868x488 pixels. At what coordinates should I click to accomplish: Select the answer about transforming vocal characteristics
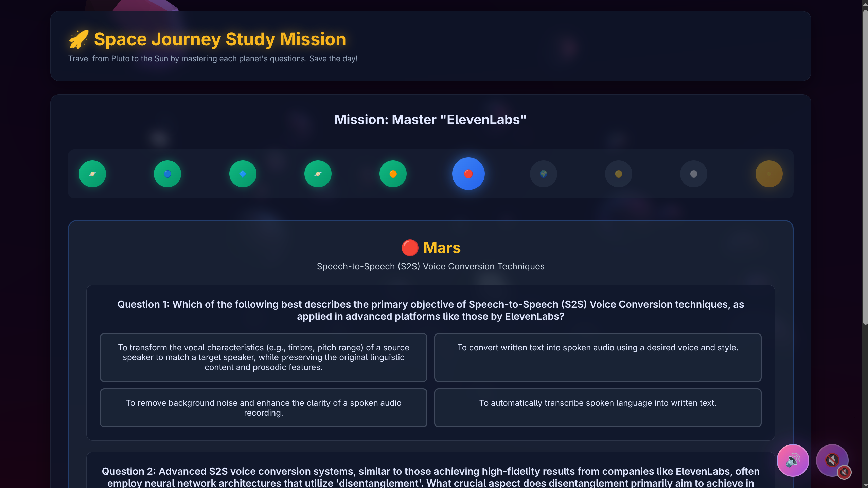click(263, 357)
